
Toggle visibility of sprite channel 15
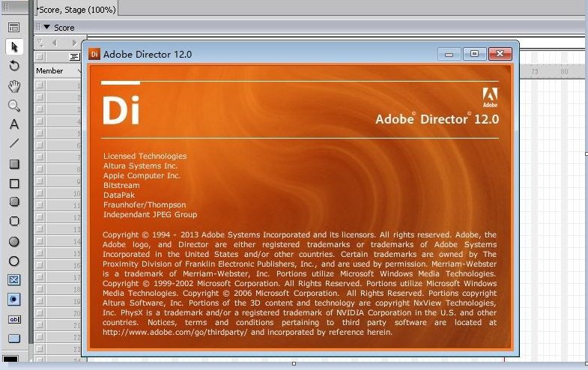click(40, 253)
